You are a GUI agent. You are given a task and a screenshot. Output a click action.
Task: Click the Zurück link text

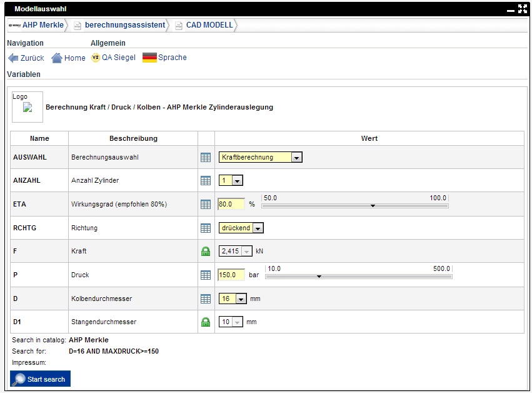pyautogui.click(x=33, y=58)
